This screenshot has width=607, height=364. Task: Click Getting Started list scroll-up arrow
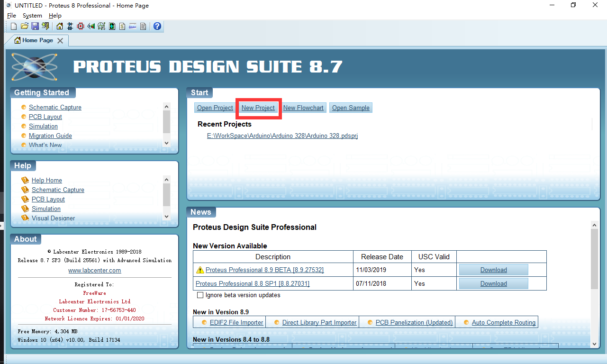click(166, 107)
